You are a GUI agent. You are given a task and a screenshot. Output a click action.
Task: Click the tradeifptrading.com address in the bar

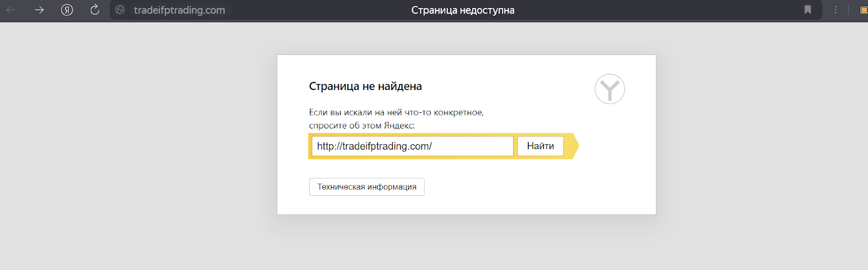pos(180,10)
